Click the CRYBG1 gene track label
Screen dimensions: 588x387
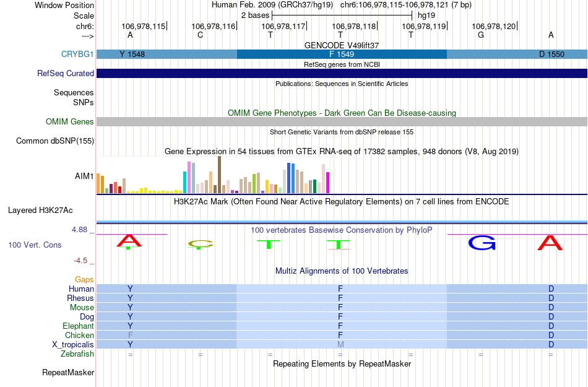(x=77, y=54)
